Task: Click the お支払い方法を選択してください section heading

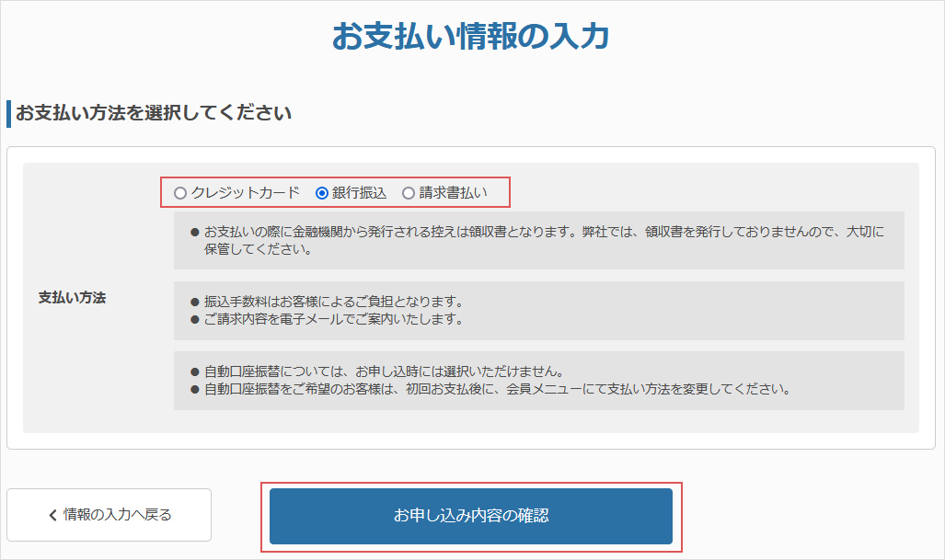Action: (154, 113)
